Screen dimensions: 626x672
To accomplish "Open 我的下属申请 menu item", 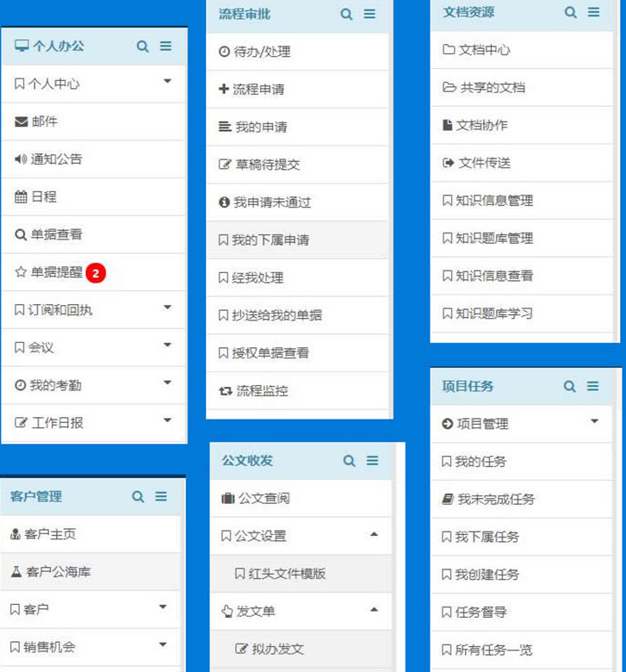I will 297,240.
